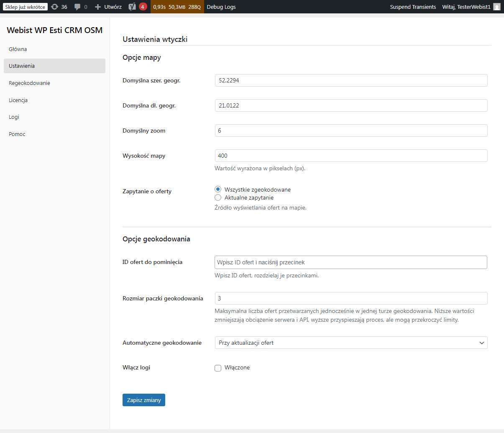Select the Aktualne zapytanie radio option
This screenshot has width=504, height=433.
[x=218, y=197]
